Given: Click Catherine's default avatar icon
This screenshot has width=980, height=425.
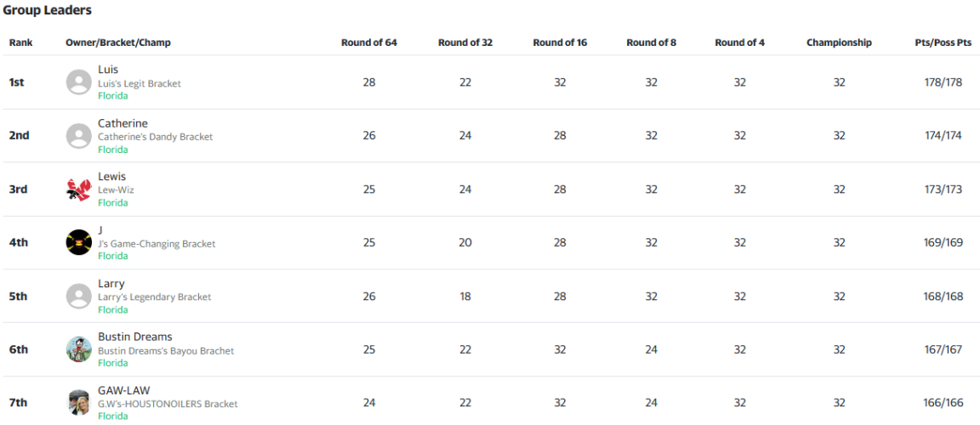Looking at the screenshot, I should pyautogui.click(x=79, y=136).
